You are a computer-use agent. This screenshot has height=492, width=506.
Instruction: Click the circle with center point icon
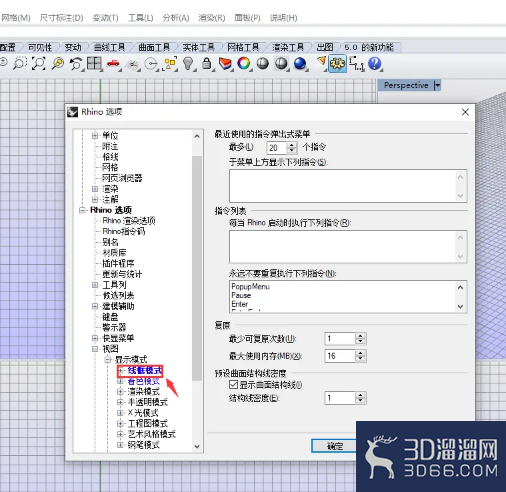pyautogui.click(x=152, y=63)
